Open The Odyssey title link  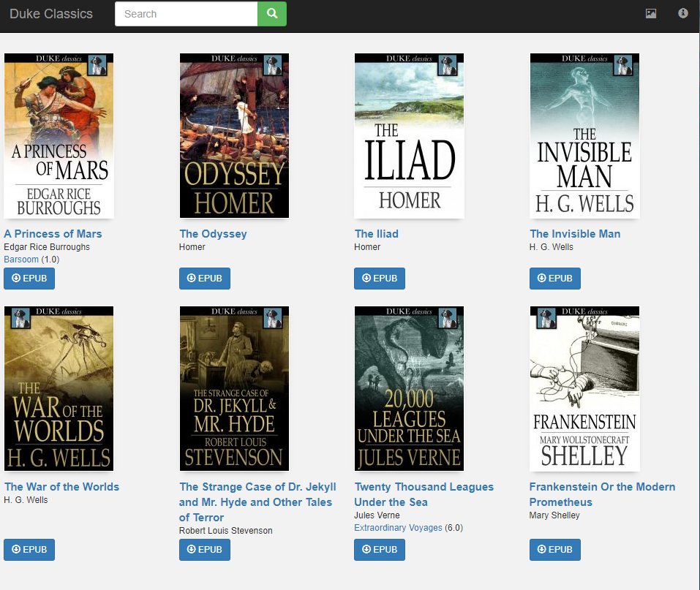tap(213, 234)
